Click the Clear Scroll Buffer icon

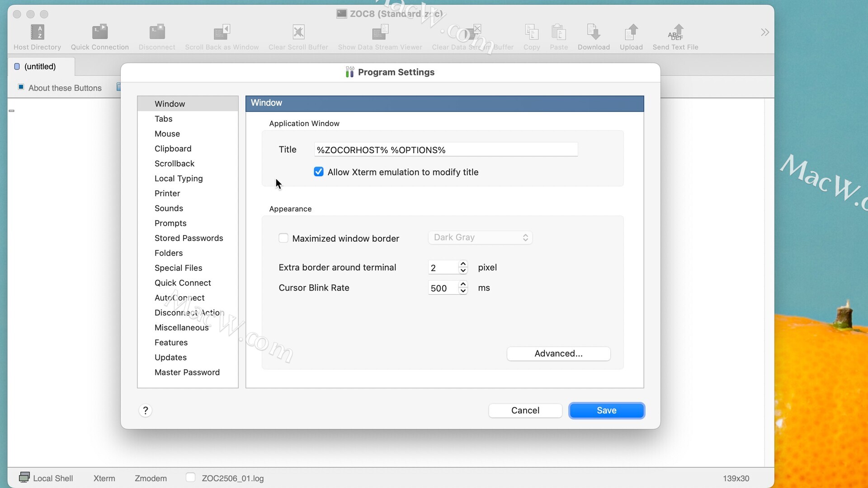[298, 32]
